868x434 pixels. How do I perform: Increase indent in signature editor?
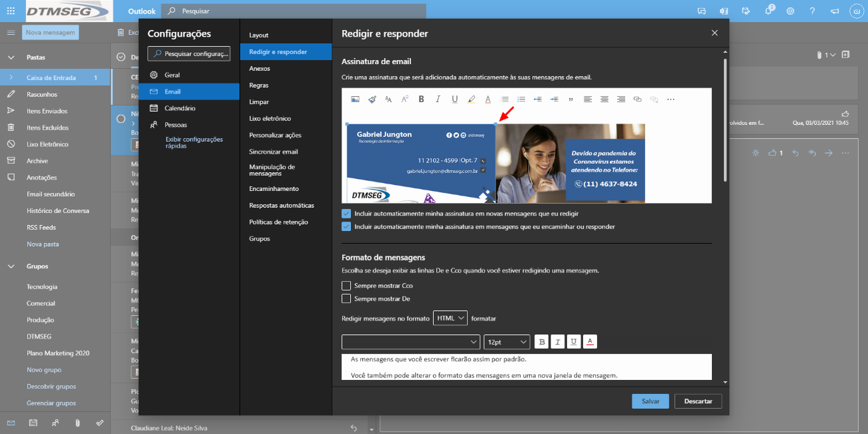click(x=554, y=99)
